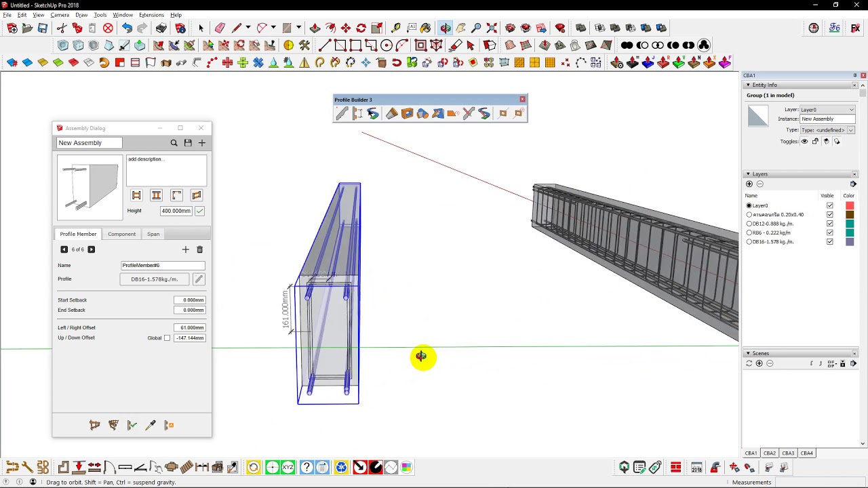Viewport: 868px width, 488px height.
Task: Select the Push/Pull tool
Action: [x=315, y=28]
